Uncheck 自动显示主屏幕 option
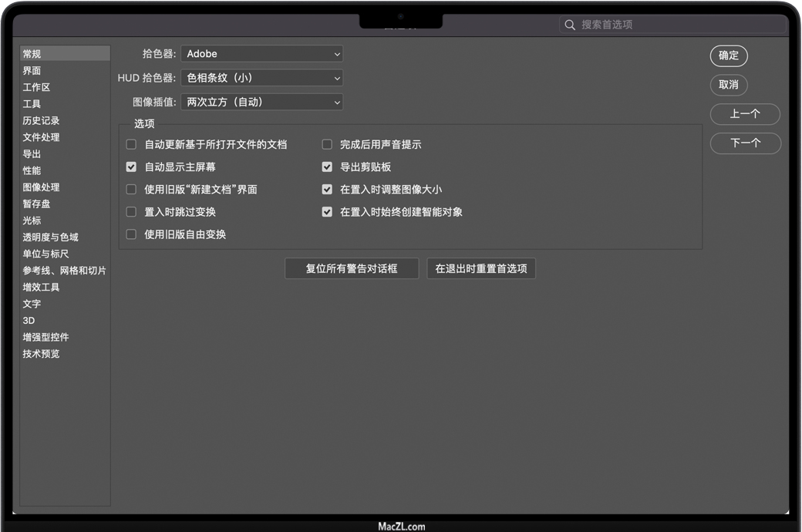 [x=131, y=167]
